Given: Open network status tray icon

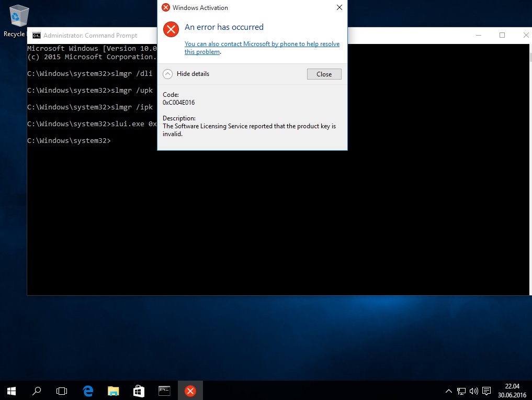Looking at the screenshot, I should pos(461,391).
